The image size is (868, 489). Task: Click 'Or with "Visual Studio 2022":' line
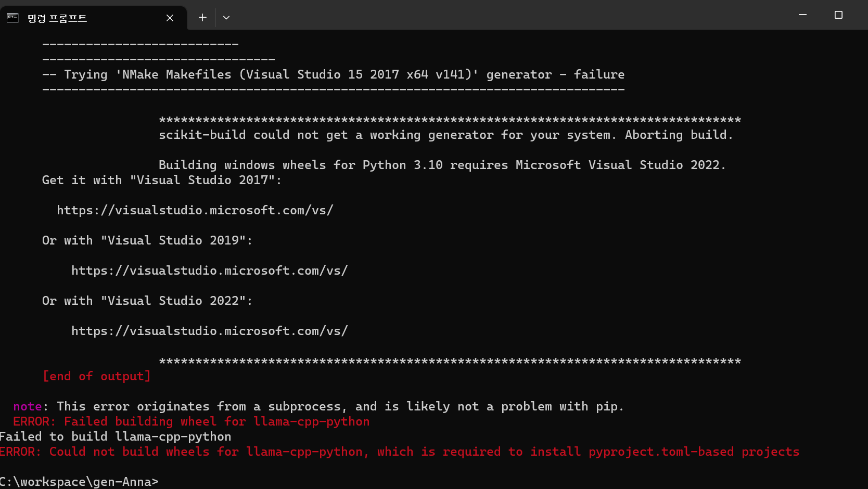tap(147, 301)
